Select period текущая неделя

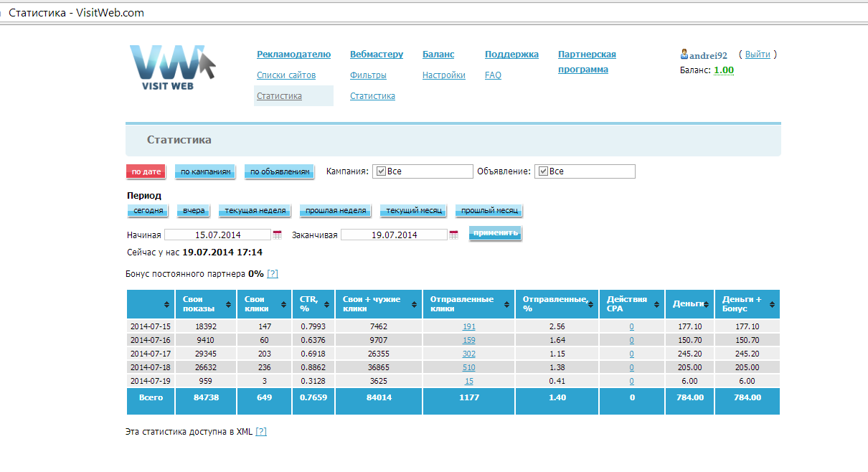click(x=255, y=211)
